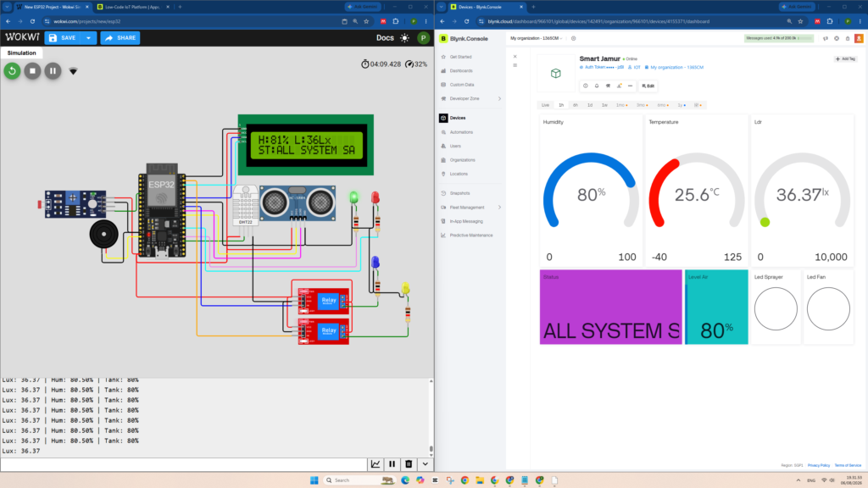Viewport: 868px width, 488px height.
Task: Click the Humidity gauge widget
Action: point(591,191)
